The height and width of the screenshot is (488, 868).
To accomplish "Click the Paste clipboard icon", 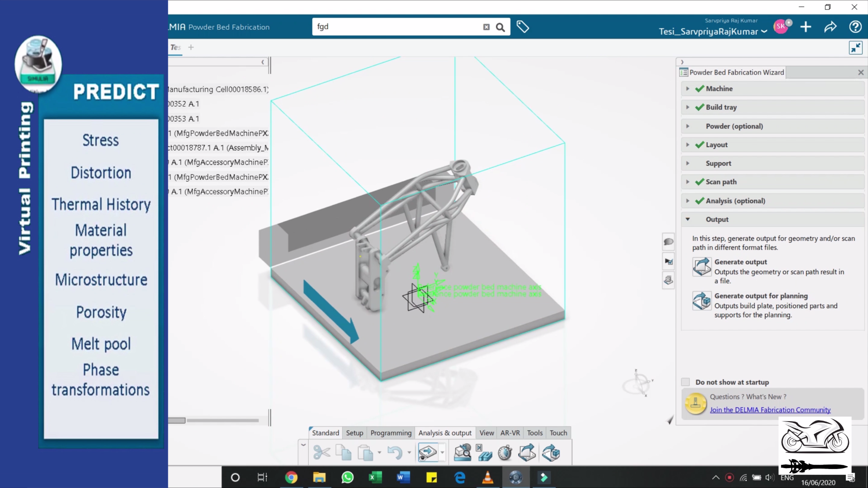I will pyautogui.click(x=365, y=452).
